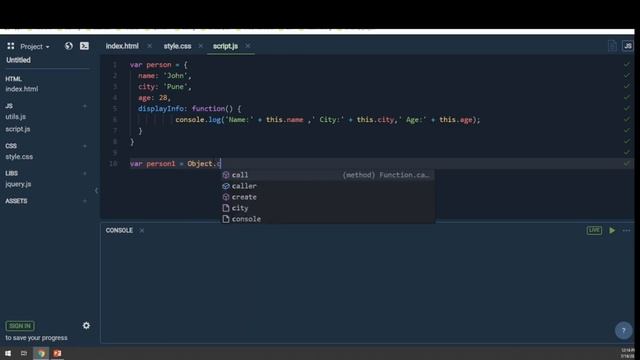Add a new file in CSS section

pyautogui.click(x=85, y=146)
